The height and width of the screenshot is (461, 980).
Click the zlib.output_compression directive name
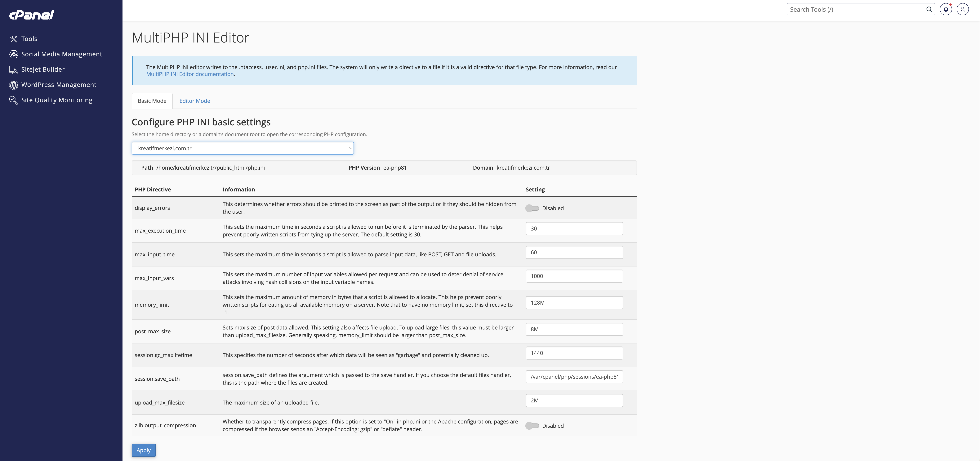point(165,426)
